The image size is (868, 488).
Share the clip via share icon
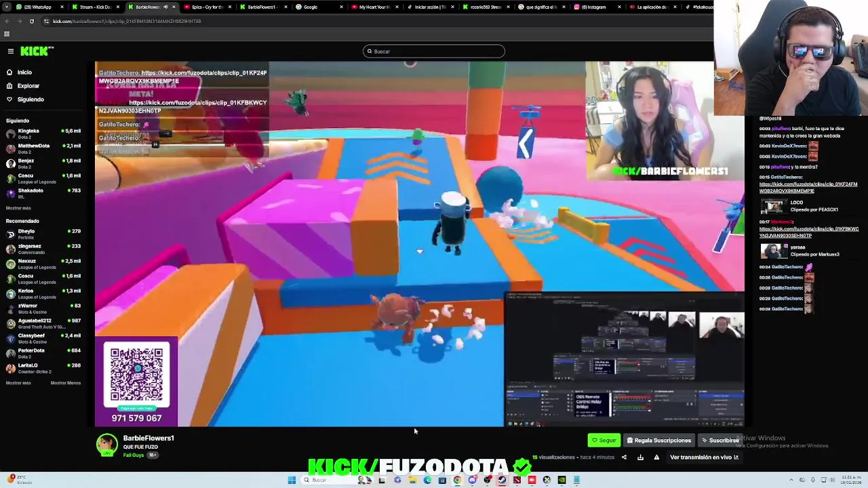click(624, 457)
